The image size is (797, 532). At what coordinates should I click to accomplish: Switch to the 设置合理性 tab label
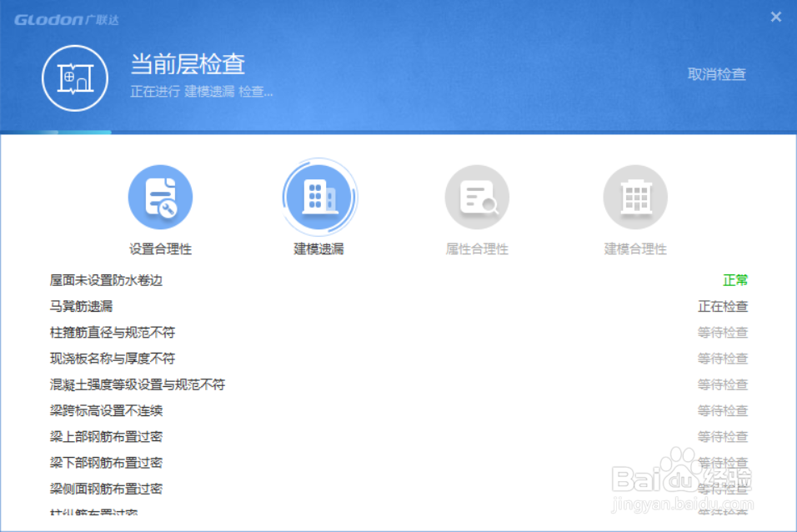click(161, 248)
